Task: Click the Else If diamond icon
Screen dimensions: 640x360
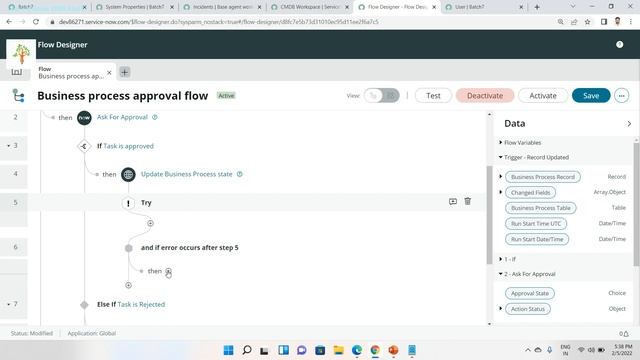Action: [84, 304]
